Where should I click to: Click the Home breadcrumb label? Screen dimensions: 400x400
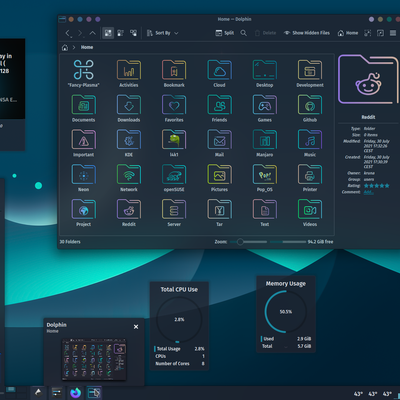(x=87, y=47)
